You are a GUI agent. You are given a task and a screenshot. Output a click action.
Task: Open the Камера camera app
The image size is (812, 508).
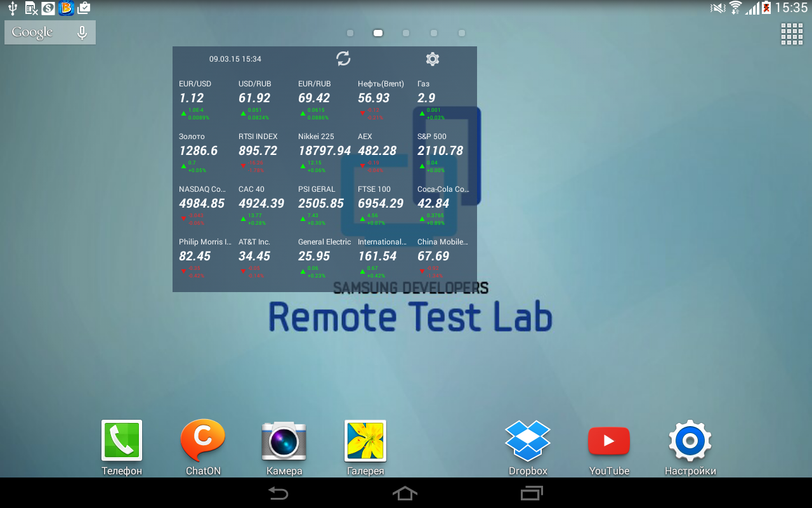pos(284,448)
